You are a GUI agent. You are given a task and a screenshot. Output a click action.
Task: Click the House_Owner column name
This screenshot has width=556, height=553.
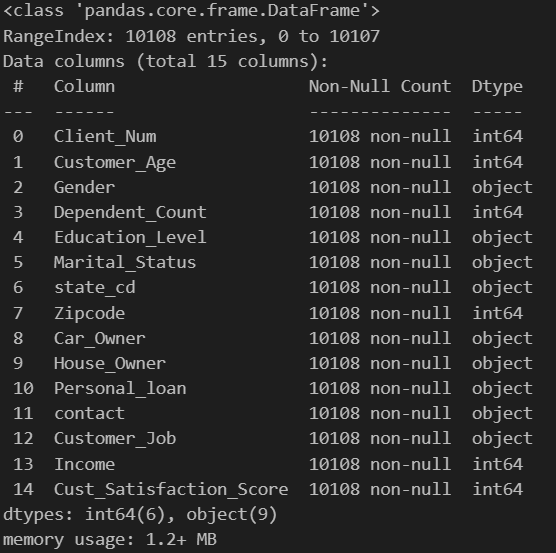click(110, 364)
